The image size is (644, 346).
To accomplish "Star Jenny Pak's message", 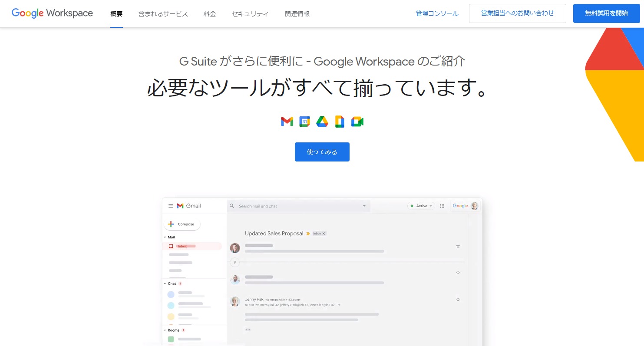I will [458, 300].
